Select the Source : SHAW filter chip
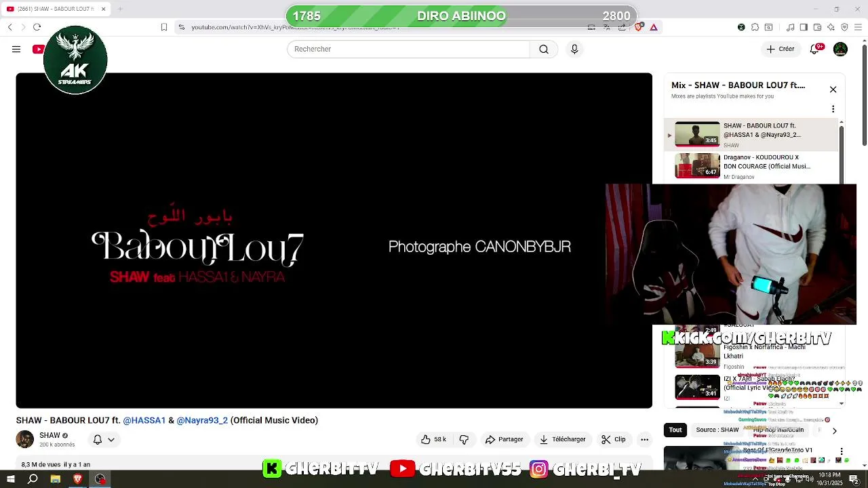 717,430
